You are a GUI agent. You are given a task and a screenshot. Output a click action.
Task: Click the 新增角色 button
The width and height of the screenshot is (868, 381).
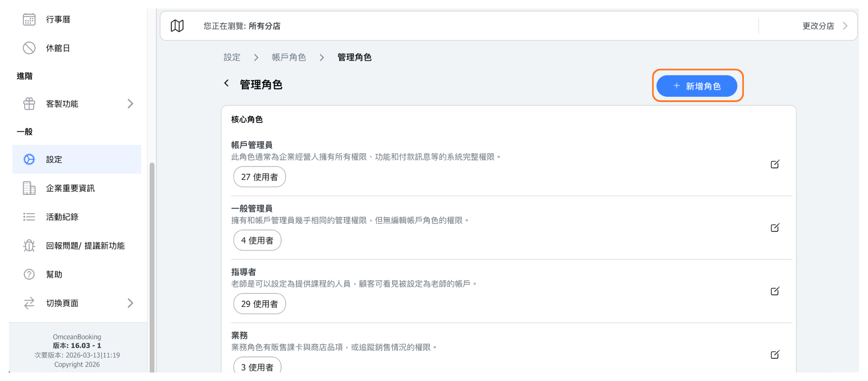[697, 86]
